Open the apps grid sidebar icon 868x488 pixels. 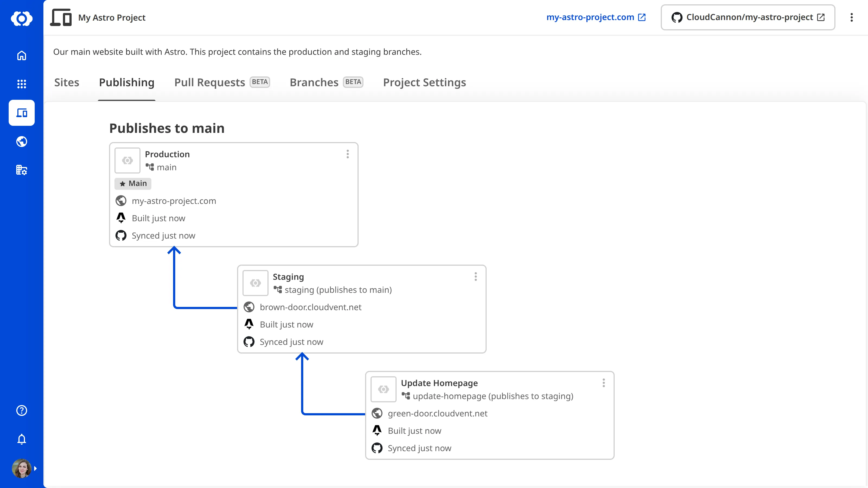[x=22, y=84]
